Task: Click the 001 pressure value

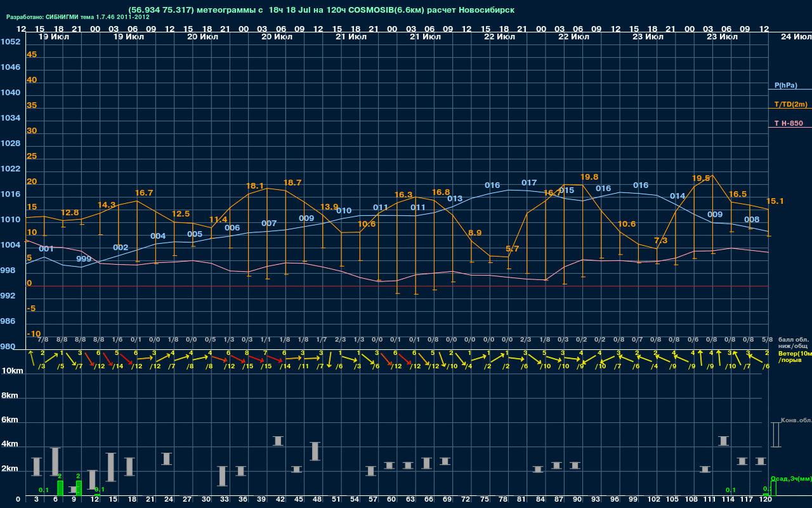Action: click(x=46, y=249)
